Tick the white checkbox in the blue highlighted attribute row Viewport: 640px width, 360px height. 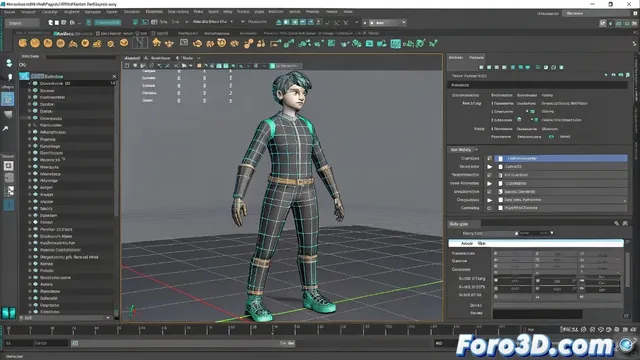tap(500, 158)
